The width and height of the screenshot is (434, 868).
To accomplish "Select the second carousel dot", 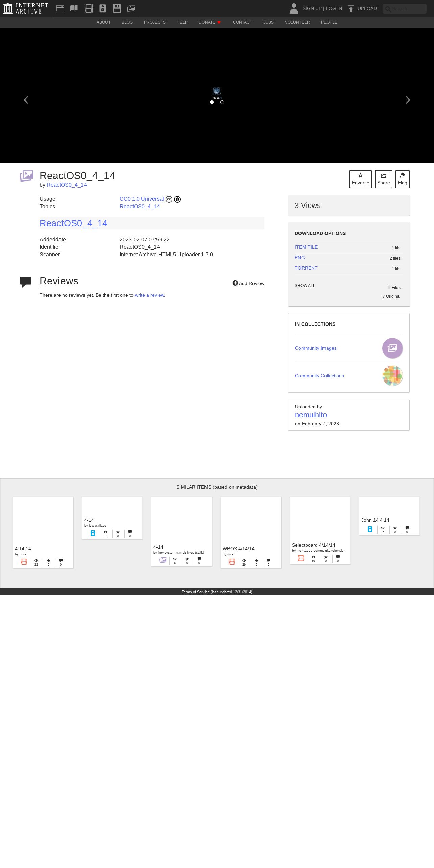I will tap(222, 102).
